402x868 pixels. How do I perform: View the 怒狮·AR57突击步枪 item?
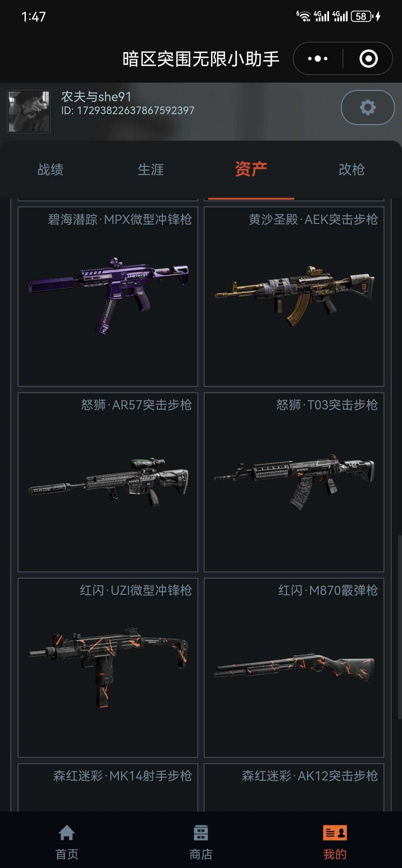click(108, 482)
